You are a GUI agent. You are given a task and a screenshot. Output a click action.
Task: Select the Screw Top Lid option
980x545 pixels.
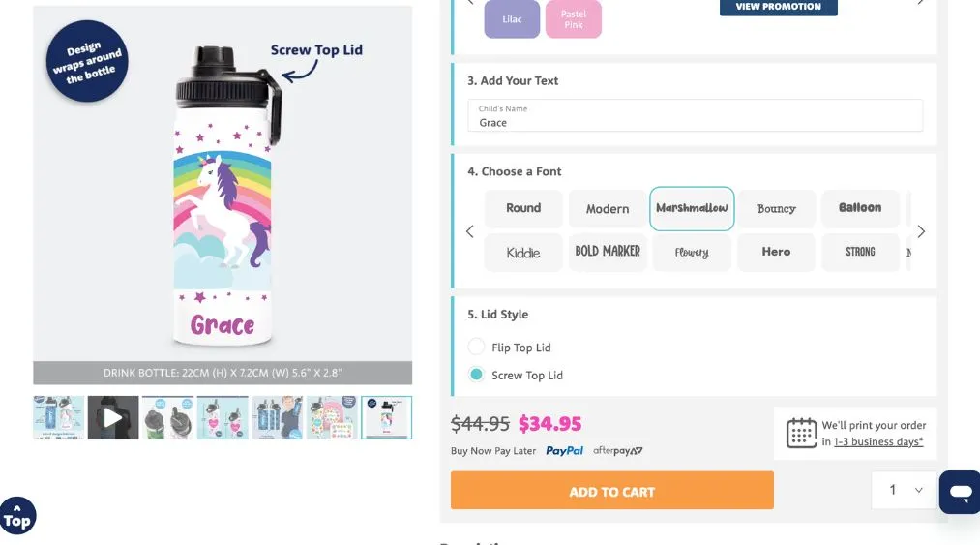click(476, 375)
